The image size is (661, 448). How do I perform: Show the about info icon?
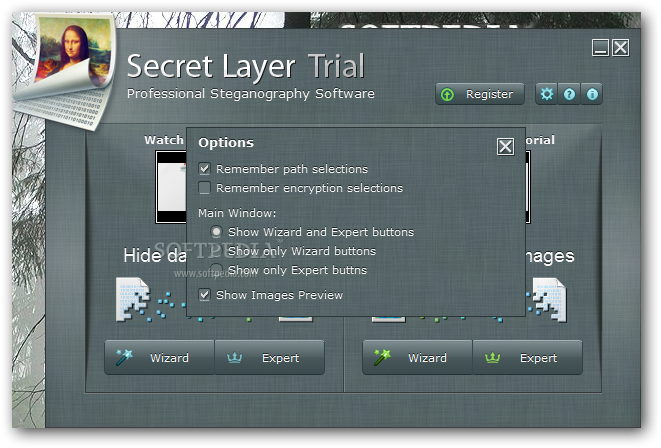592,94
